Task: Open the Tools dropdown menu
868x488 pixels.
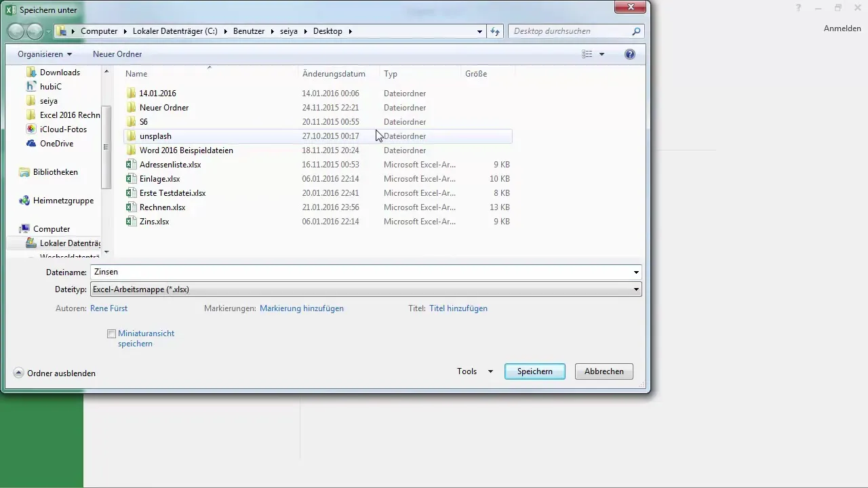Action: click(x=475, y=371)
